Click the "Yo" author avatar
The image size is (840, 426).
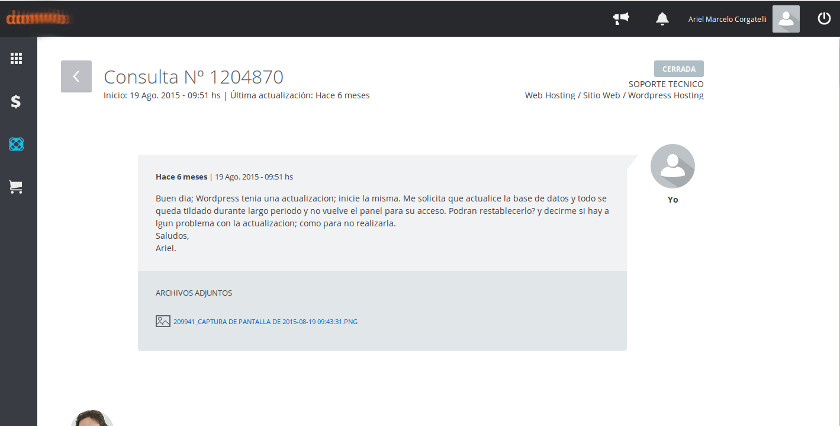672,167
